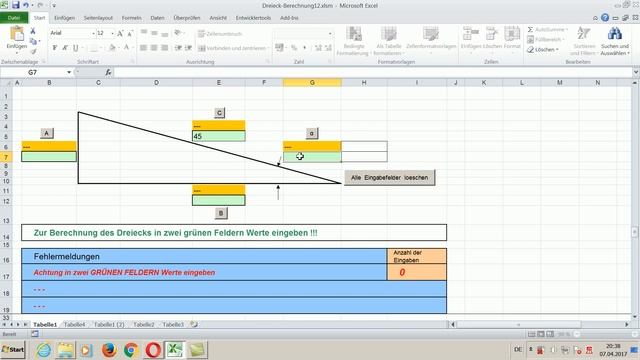Open the font size 12 dropdown
The image size is (640, 360).
pyautogui.click(x=112, y=33)
